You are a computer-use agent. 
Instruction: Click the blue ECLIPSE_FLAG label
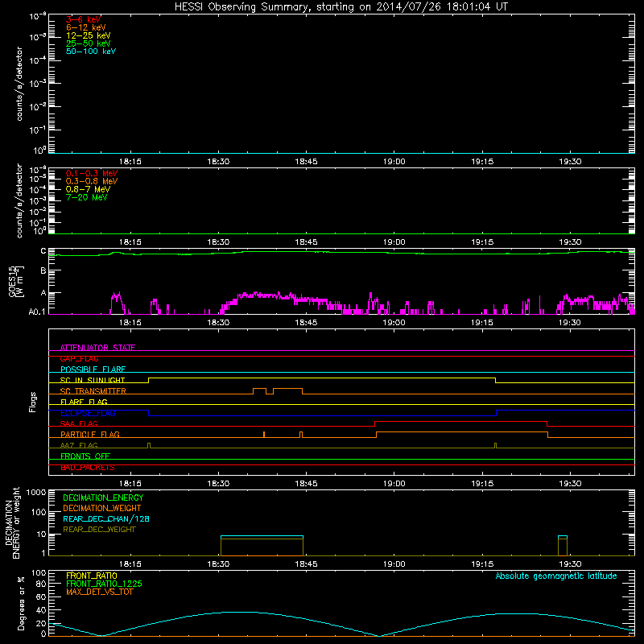88,413
